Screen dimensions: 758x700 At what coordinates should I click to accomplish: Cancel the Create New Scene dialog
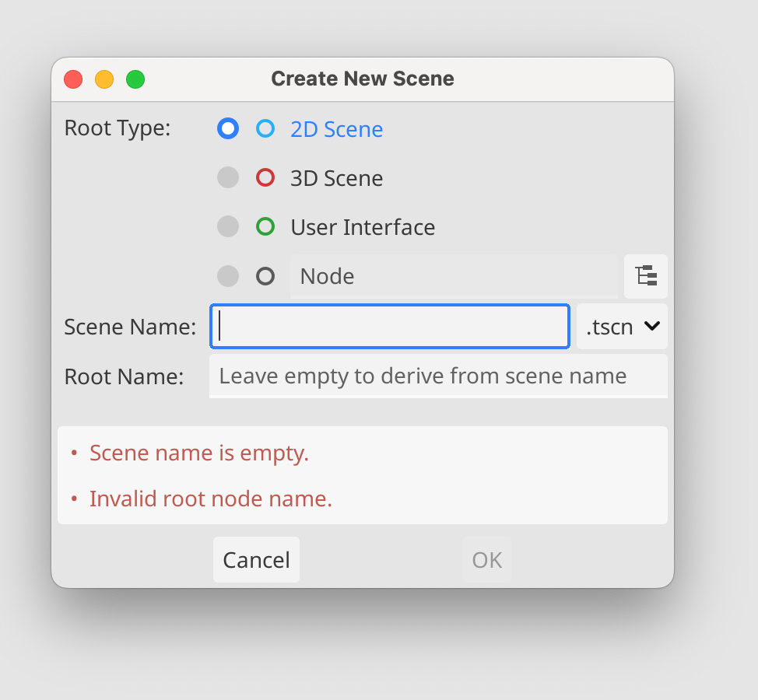coord(256,559)
